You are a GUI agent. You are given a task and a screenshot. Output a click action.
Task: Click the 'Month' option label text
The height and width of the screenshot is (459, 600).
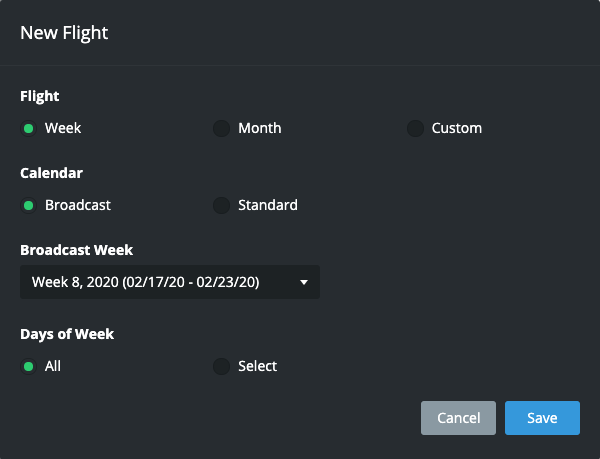[x=260, y=129]
